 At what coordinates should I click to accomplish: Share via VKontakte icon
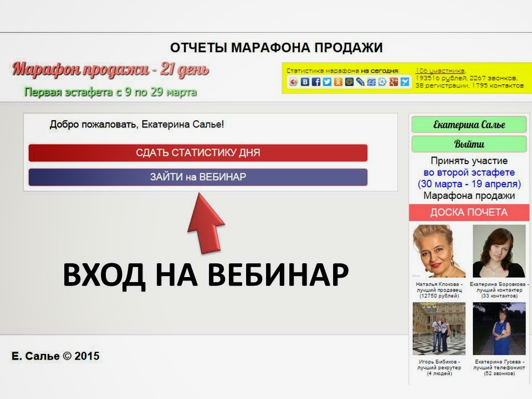(x=305, y=82)
